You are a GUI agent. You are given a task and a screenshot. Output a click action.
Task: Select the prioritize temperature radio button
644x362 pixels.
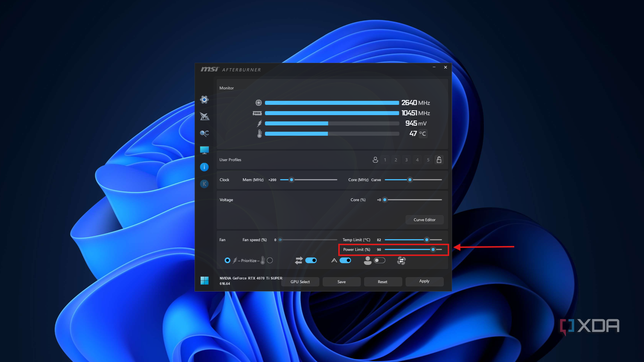coord(270,261)
